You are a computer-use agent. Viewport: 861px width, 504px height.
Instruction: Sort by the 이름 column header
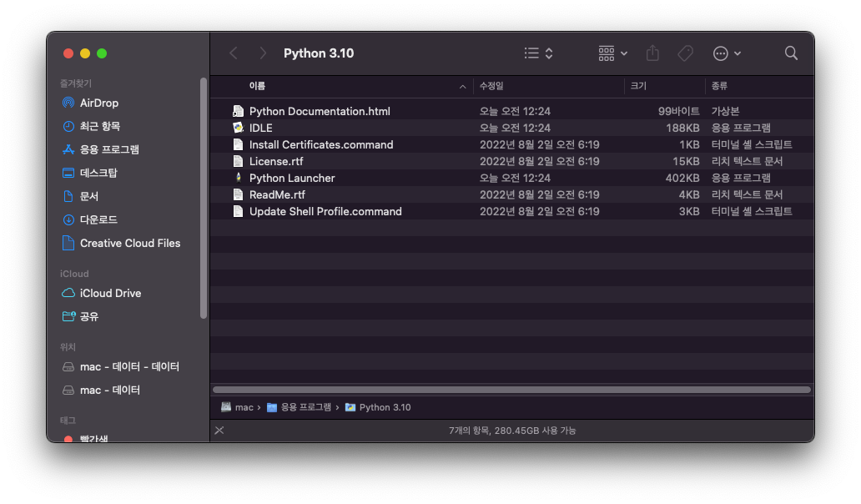pyautogui.click(x=257, y=86)
